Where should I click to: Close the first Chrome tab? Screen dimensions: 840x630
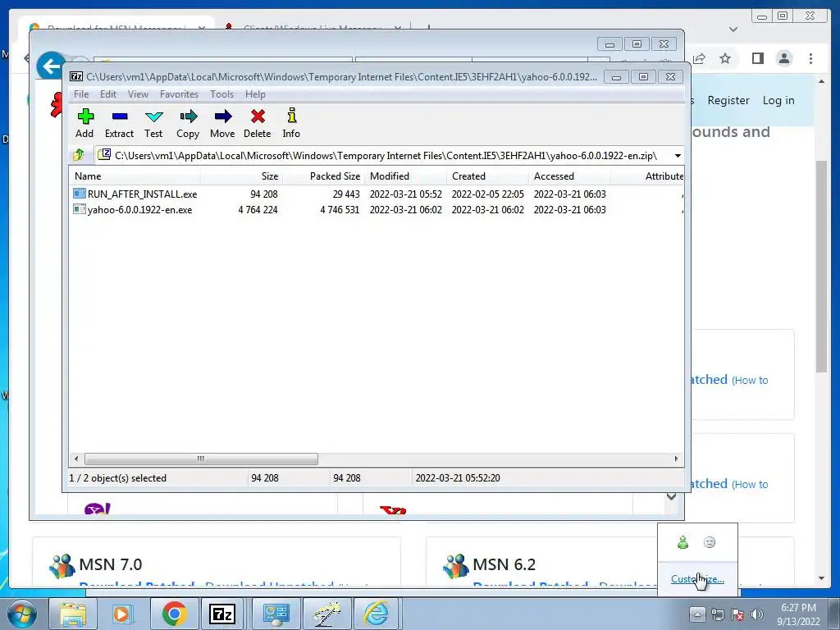pyautogui.click(x=202, y=28)
